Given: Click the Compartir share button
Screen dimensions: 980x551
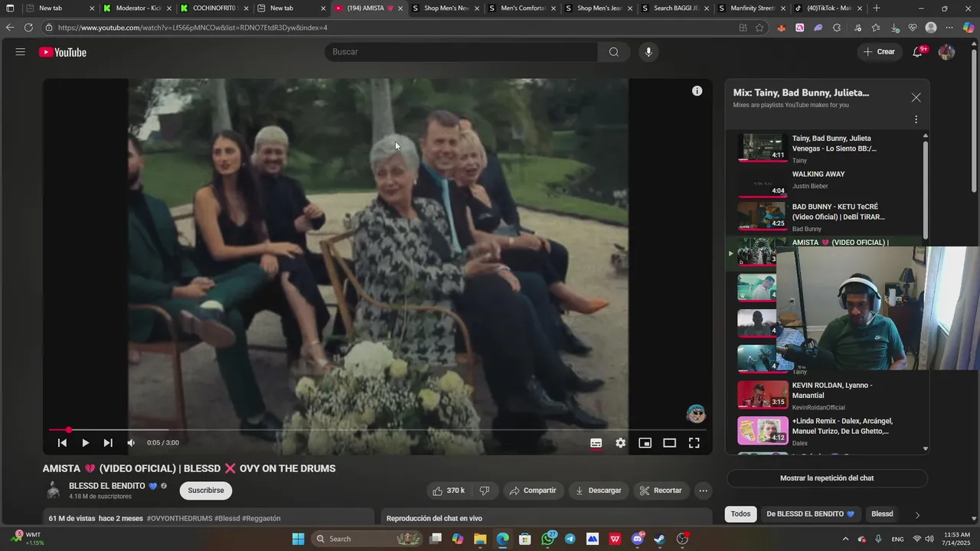Looking at the screenshot, I should (533, 491).
